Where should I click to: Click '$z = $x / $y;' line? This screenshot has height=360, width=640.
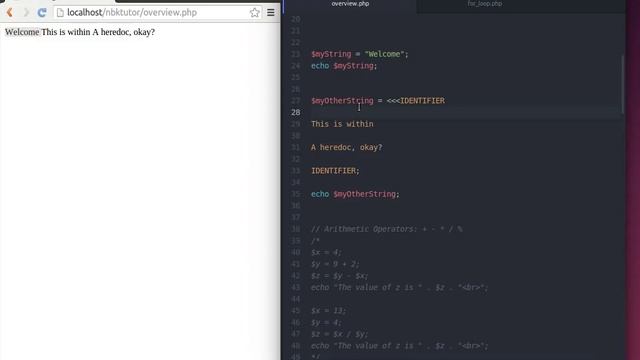click(x=339, y=334)
